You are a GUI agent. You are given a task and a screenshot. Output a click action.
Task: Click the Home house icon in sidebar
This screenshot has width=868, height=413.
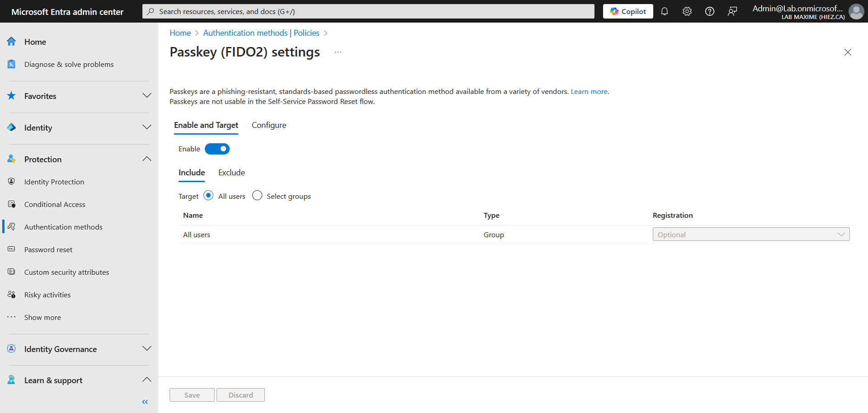12,42
